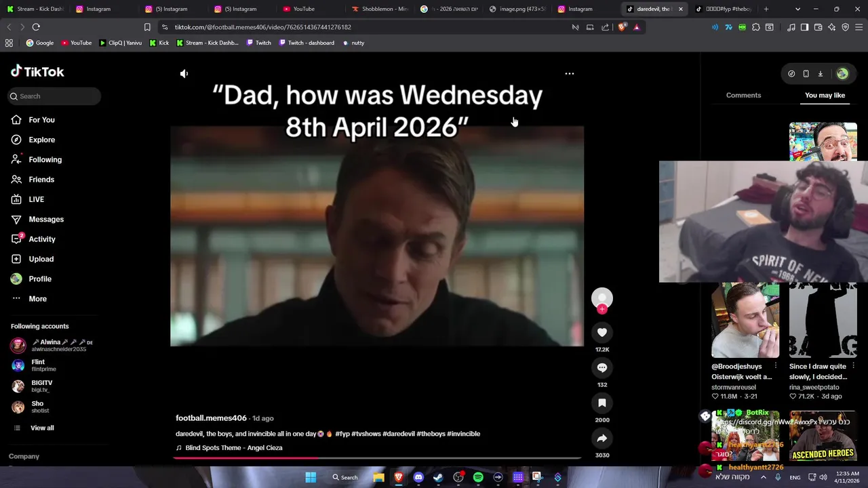868x488 pixels.
Task: Open LIVE section in sidebar
Action: pyautogui.click(x=36, y=199)
